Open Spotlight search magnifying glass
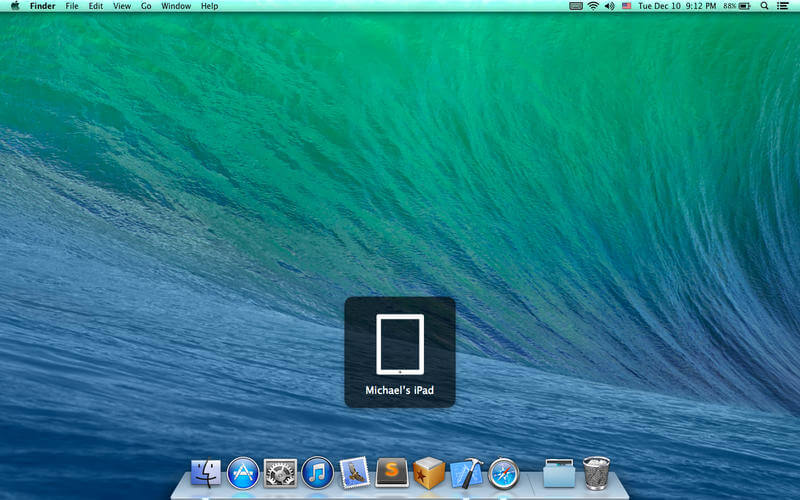This screenshot has height=500, width=800. [x=764, y=6]
